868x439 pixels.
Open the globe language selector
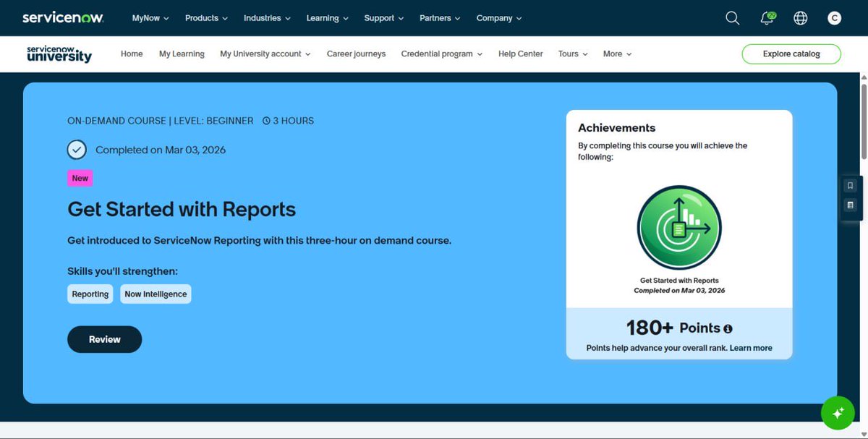[801, 18]
